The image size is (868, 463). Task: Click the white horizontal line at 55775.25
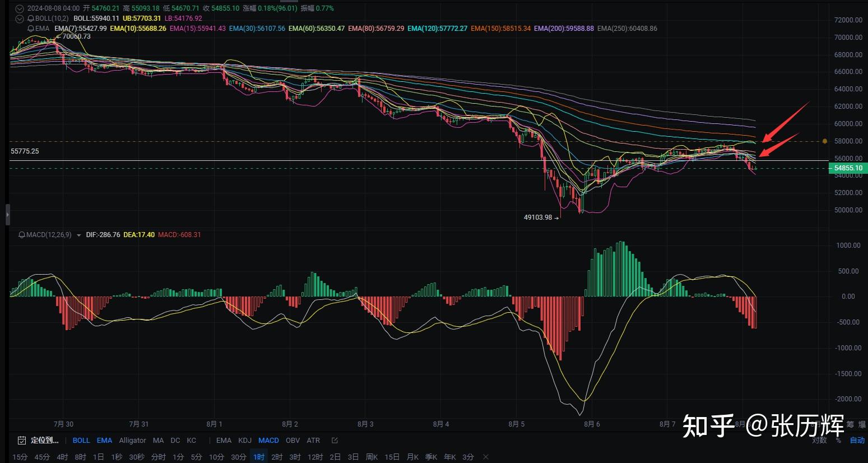pyautogui.click(x=392, y=161)
